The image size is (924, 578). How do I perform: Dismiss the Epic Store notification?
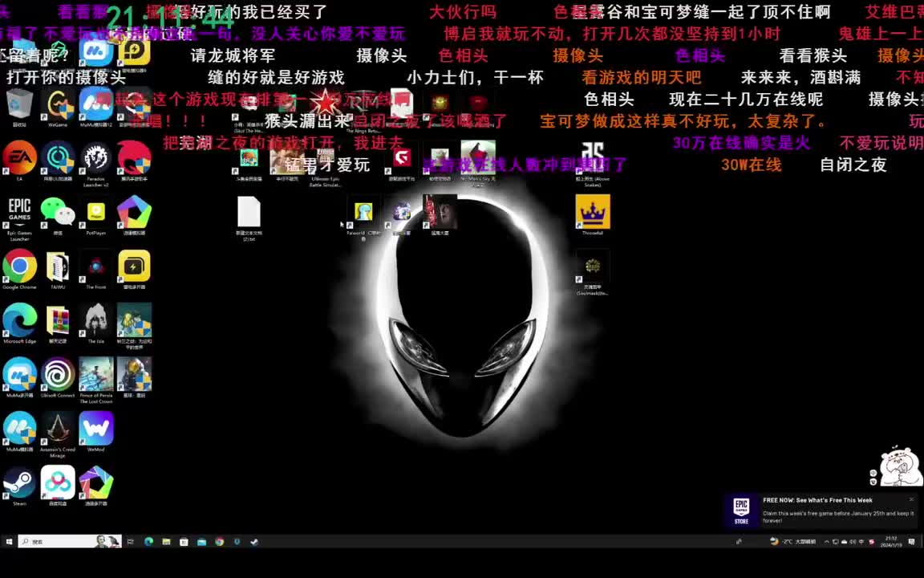(911, 499)
